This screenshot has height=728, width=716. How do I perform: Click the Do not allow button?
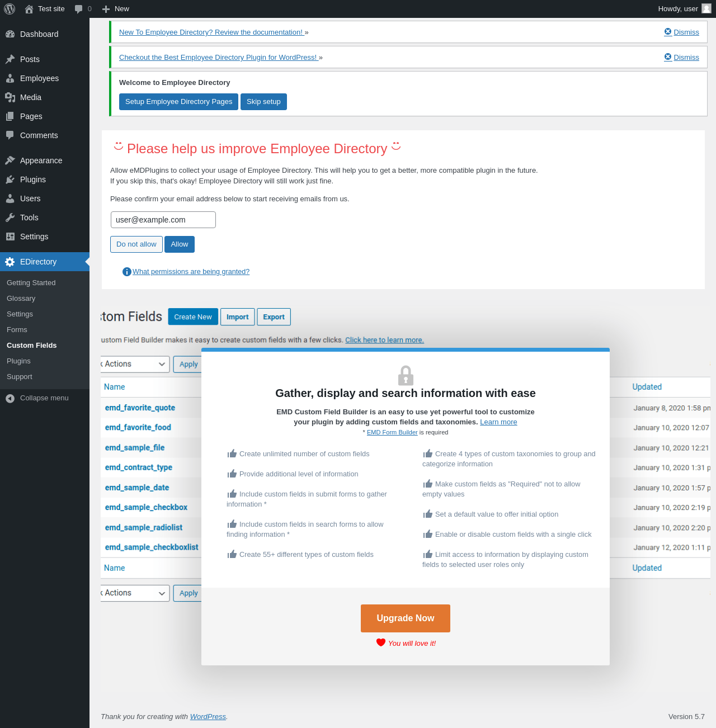coord(136,244)
